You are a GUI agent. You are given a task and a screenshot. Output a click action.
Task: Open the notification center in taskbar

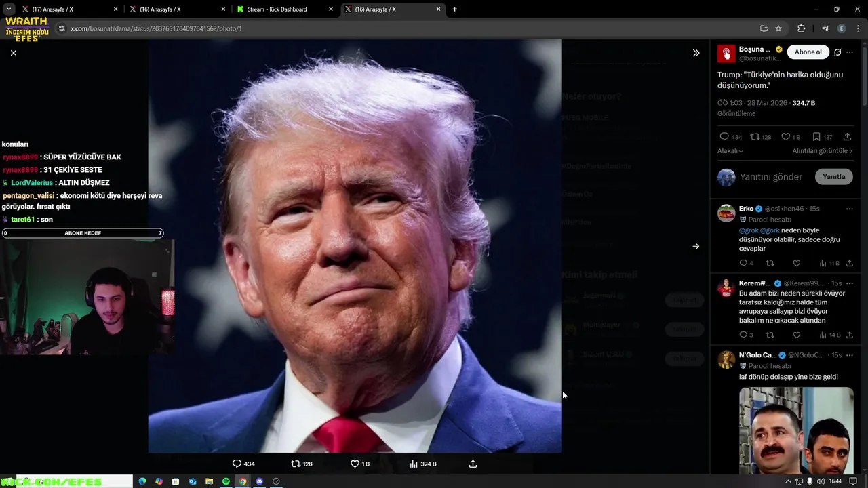coord(854,481)
